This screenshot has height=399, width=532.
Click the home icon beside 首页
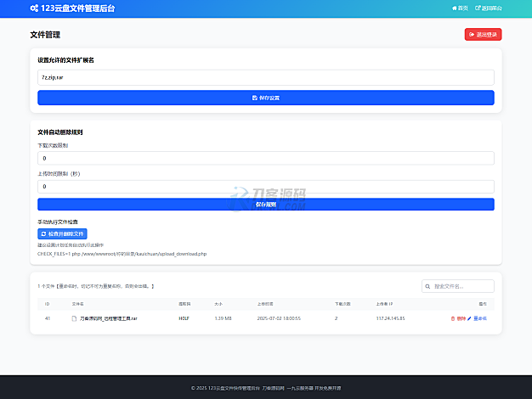point(455,8)
